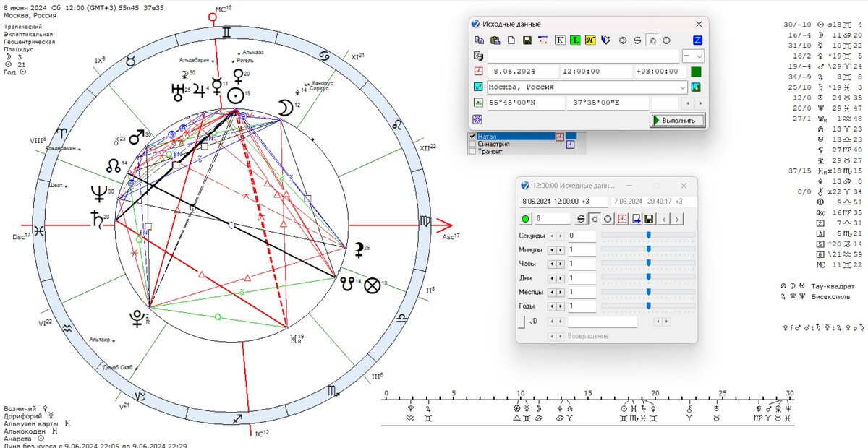
Task: Toggle the S button in Исходные данные toolbar
Action: click(637, 40)
